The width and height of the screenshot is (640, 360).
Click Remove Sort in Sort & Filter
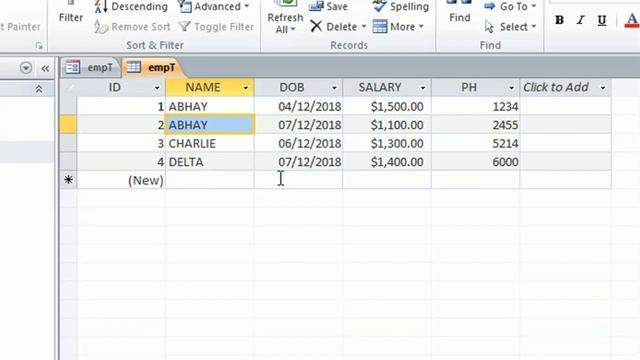132,27
